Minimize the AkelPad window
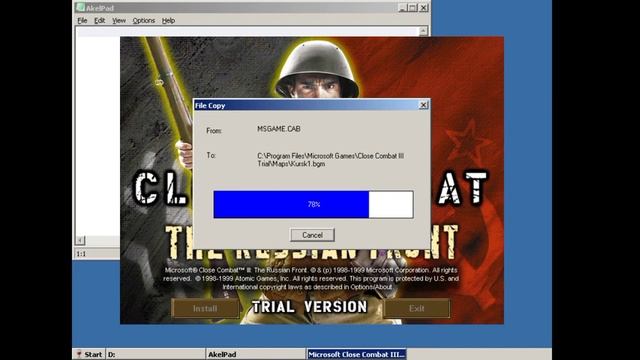640x360 pixels. (x=402, y=7)
